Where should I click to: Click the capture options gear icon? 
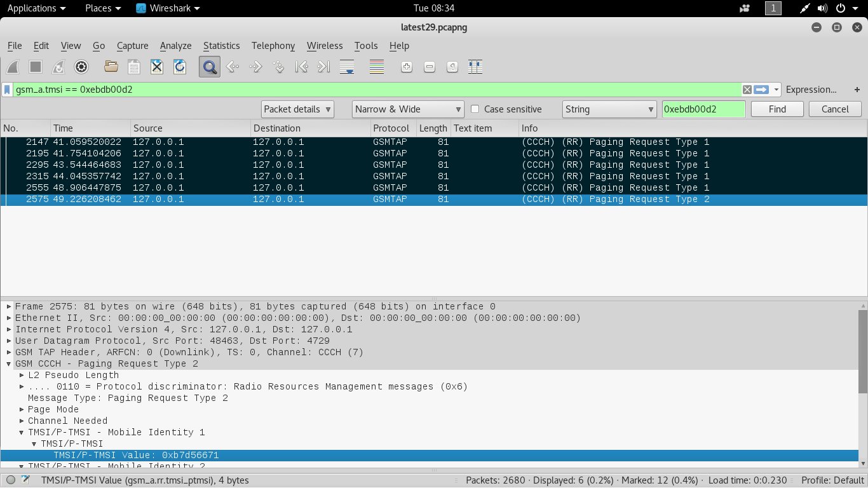click(81, 67)
